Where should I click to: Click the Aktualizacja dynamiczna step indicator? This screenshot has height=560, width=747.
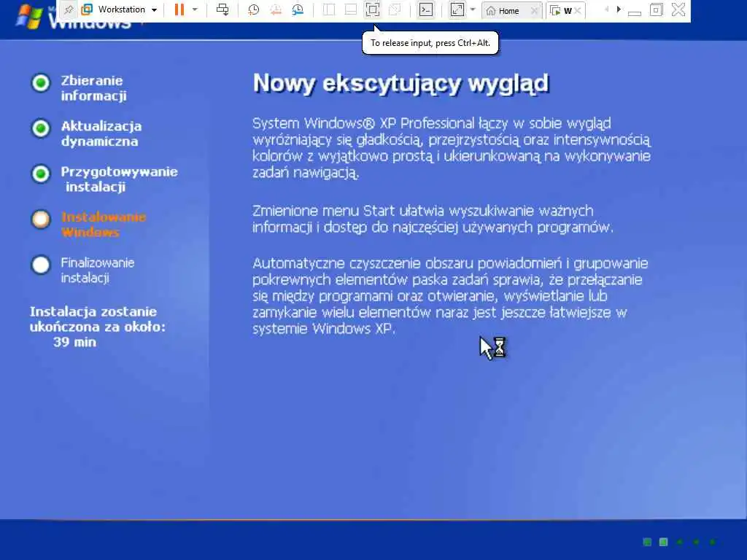[x=41, y=128]
